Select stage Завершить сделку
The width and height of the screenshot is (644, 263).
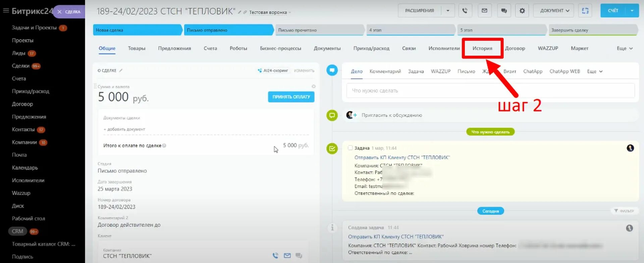point(593,30)
